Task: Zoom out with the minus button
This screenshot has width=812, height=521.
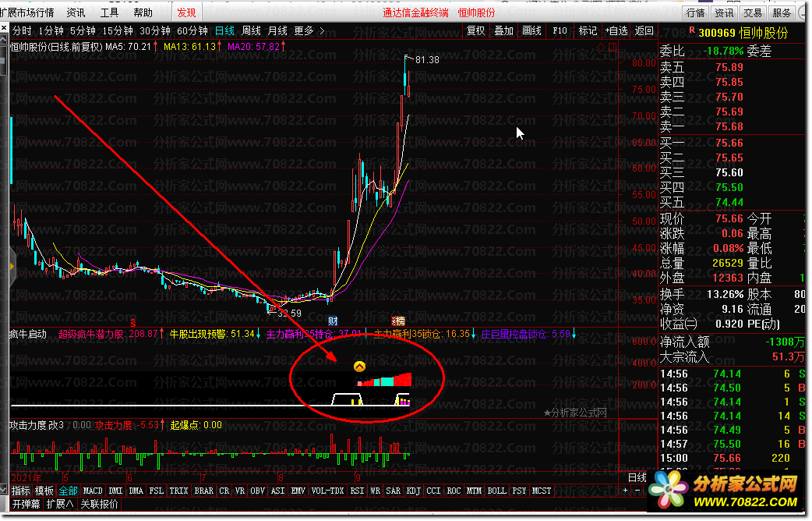Action: (x=637, y=491)
